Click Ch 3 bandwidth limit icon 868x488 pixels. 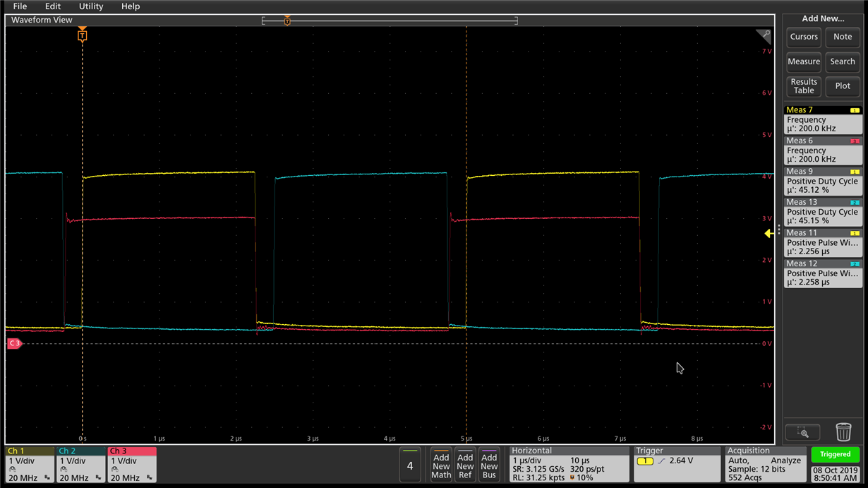tap(150, 478)
